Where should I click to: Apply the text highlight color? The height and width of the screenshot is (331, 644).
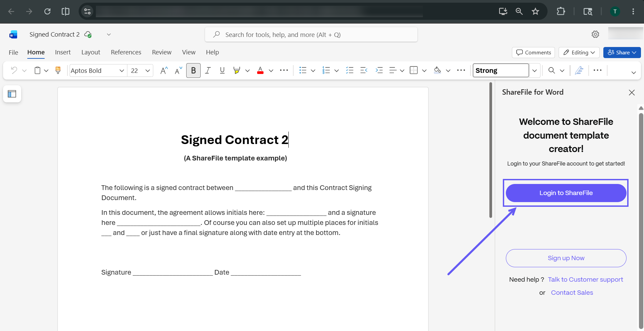pos(237,70)
